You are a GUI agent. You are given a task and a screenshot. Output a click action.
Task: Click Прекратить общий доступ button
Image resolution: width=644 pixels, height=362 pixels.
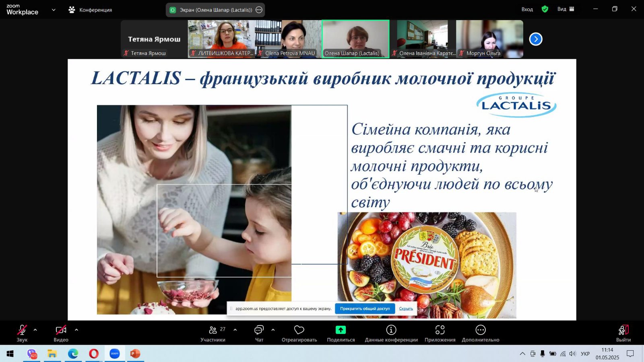coord(365,309)
